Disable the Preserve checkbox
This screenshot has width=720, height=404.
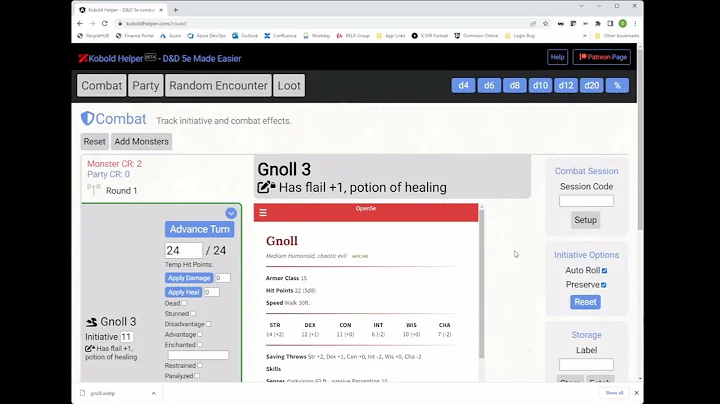604,285
